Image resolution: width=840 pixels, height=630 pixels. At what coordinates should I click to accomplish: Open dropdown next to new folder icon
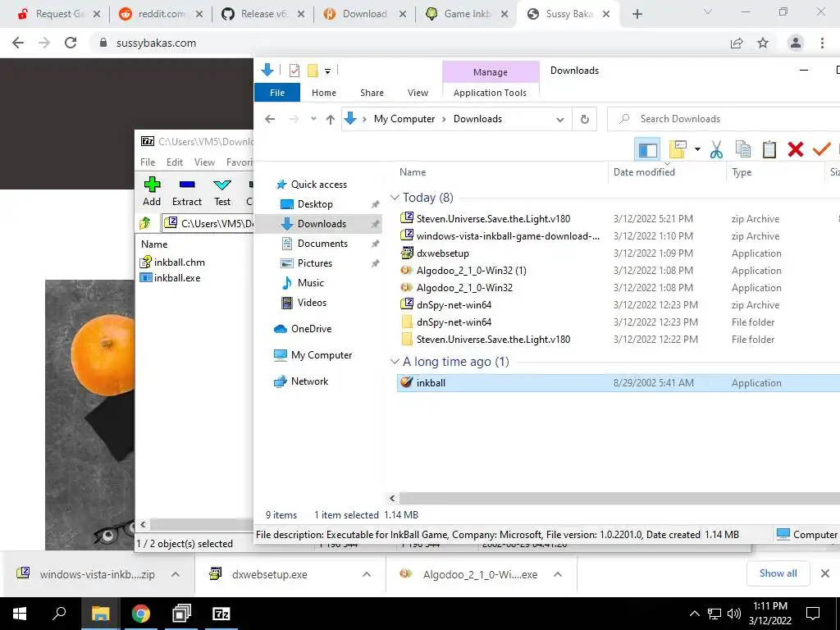pos(697,149)
